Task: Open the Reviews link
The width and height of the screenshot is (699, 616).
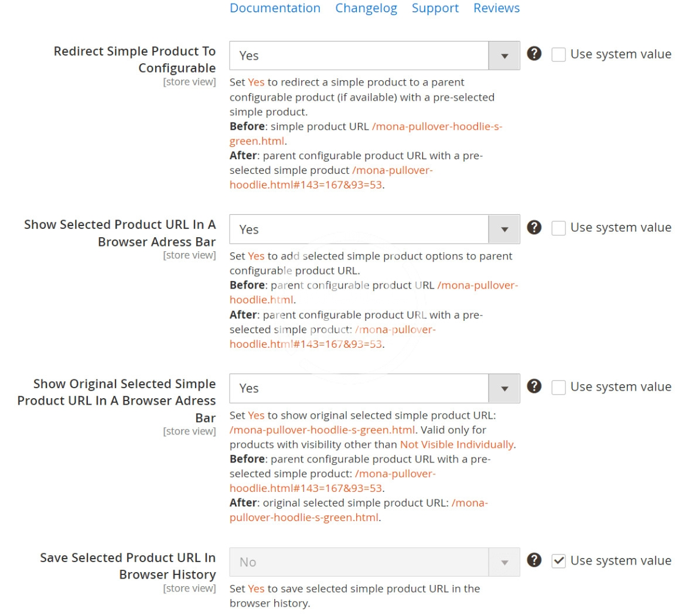Action: tap(496, 8)
